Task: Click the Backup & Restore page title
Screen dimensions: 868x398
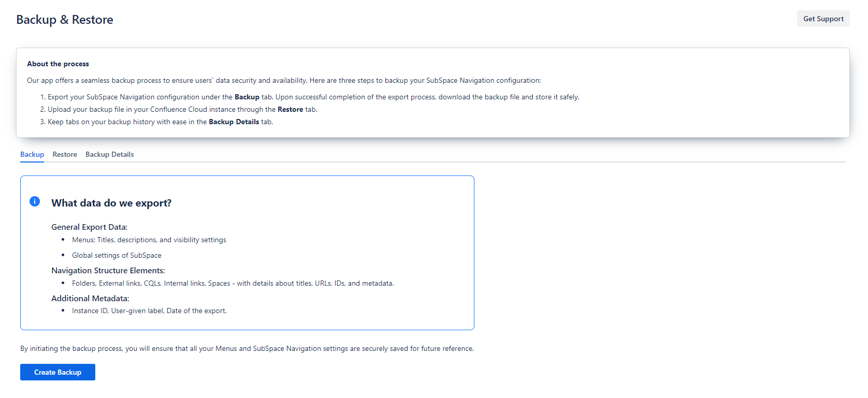Action: click(x=65, y=20)
